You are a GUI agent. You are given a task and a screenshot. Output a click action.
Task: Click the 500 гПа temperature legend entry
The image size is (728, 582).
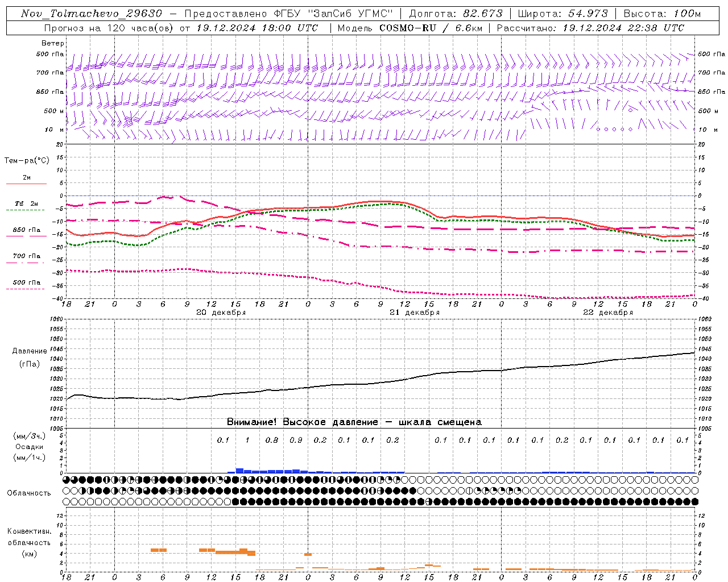pos(27,282)
